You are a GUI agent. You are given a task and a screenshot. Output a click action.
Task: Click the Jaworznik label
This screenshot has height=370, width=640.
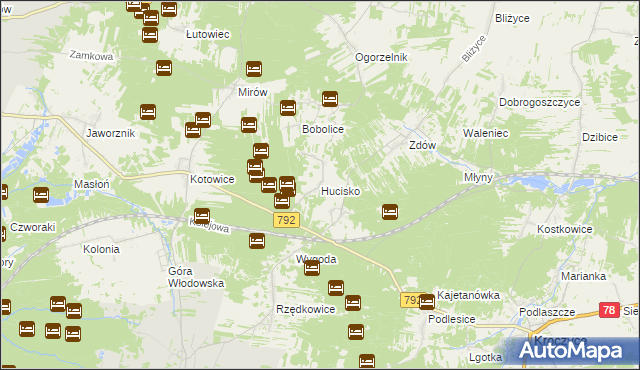pos(111,133)
